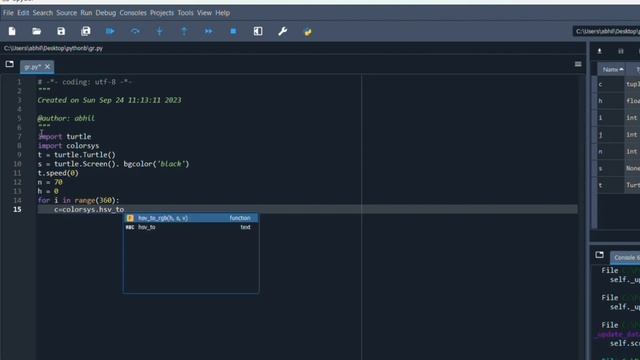This screenshot has width=640, height=360.
Task: Save all files icon
Action: pos(86,31)
